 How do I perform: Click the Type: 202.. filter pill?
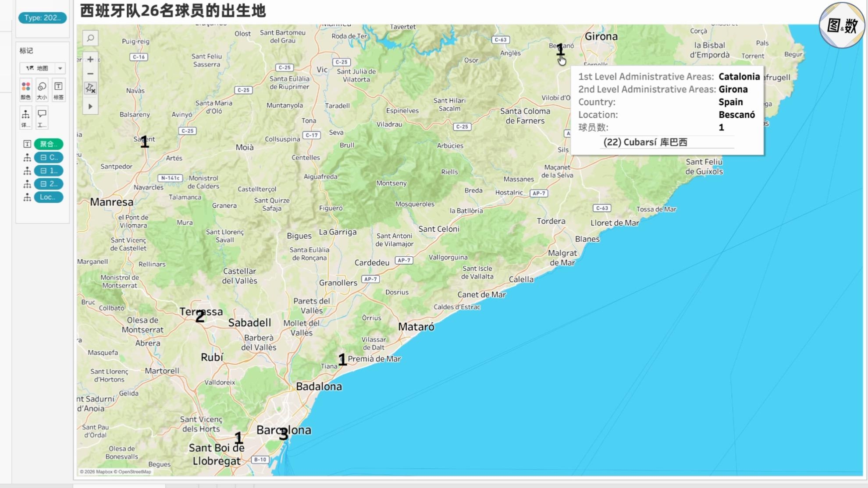point(43,18)
